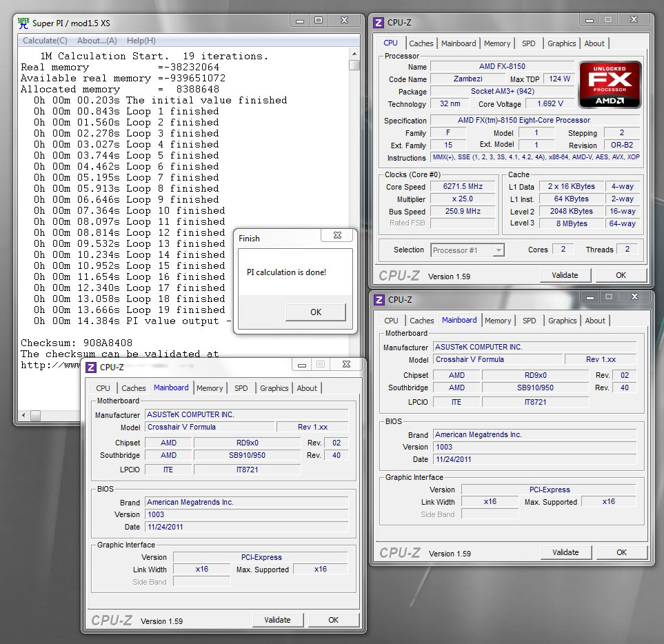Image resolution: width=664 pixels, height=644 pixels.
Task: Click the Super PI vertical scrollbar up arrow
Action: tap(354, 54)
